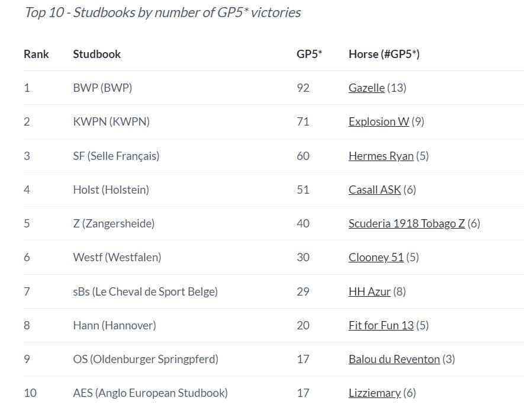Click the Explosion W link
524x420 pixels.
(379, 121)
